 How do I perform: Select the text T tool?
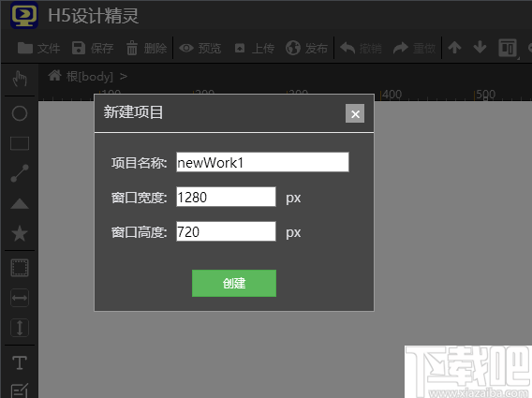pos(20,362)
